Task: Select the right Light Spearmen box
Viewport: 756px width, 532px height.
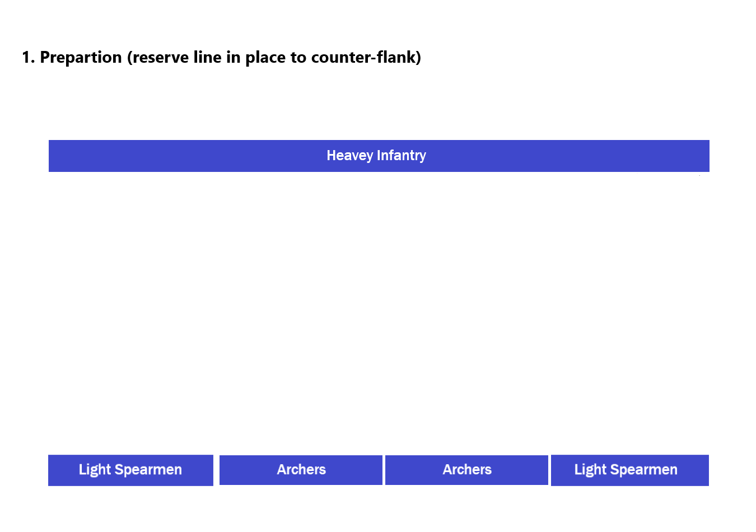Action: click(629, 470)
